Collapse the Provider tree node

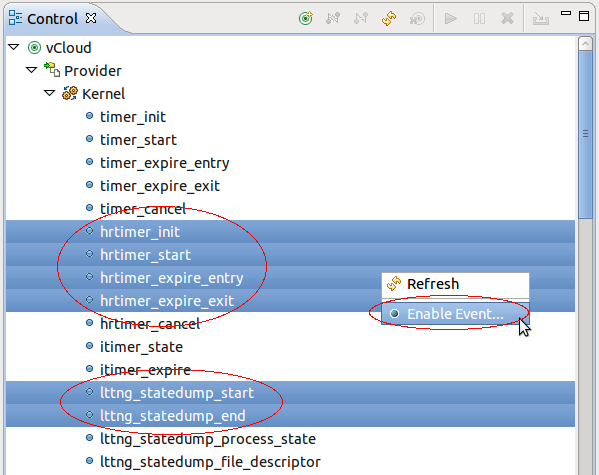point(31,70)
